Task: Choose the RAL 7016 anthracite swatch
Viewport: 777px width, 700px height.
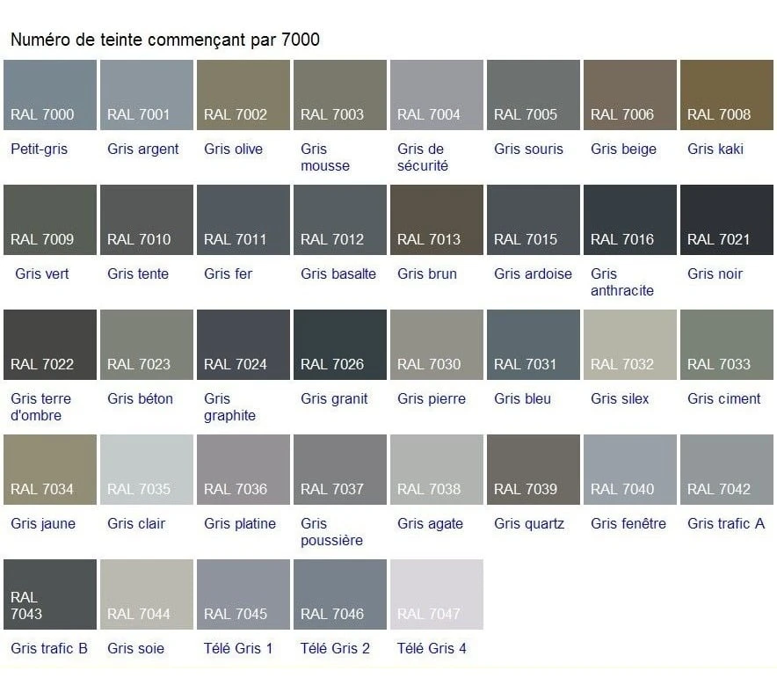Action: 630,220
